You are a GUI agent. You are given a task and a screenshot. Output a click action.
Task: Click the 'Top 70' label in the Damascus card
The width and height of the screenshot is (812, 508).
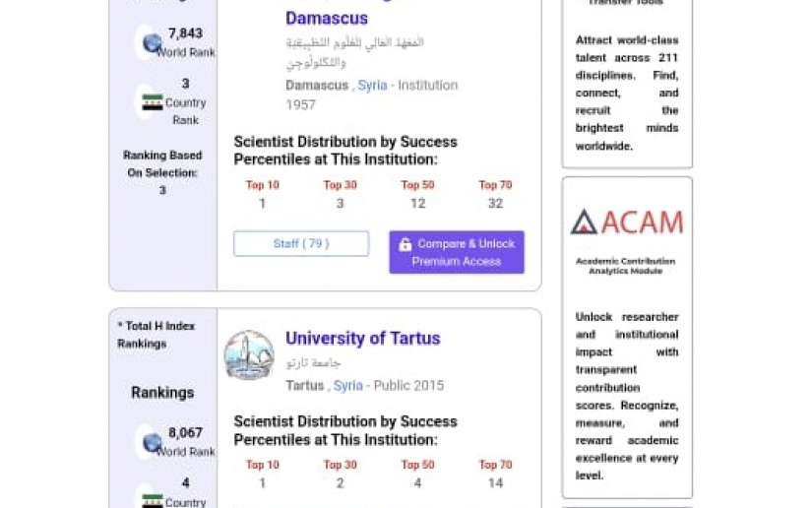[x=495, y=185]
